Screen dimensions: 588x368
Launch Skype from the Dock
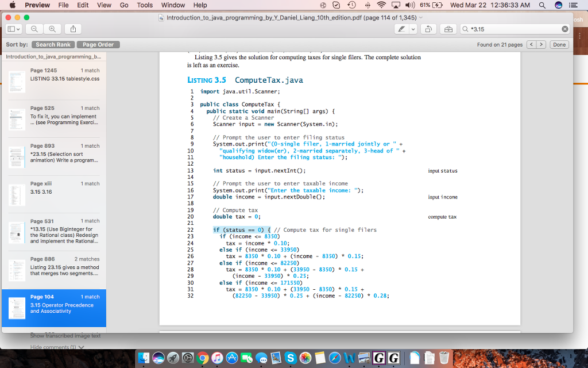coord(291,359)
